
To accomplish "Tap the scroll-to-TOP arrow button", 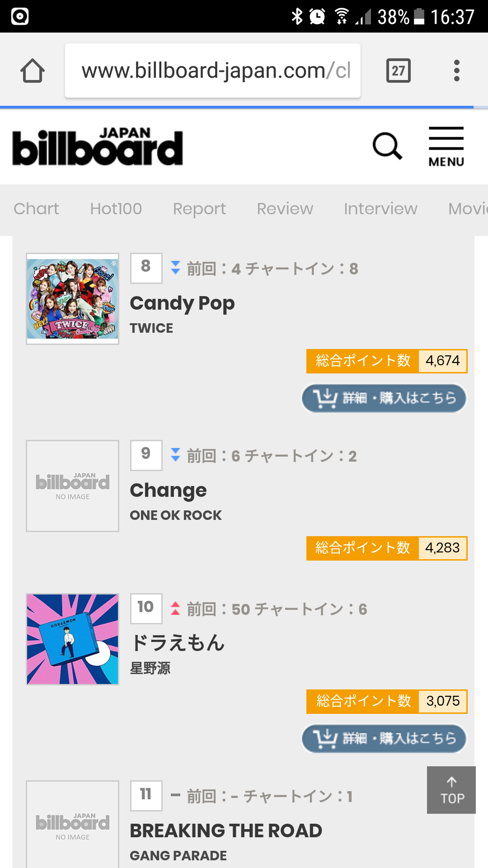I will (x=451, y=790).
